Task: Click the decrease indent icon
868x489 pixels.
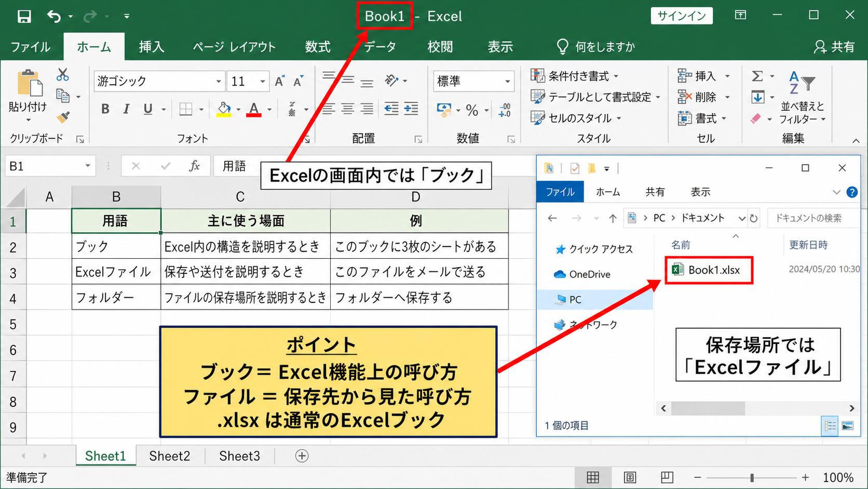Action: coord(391,109)
